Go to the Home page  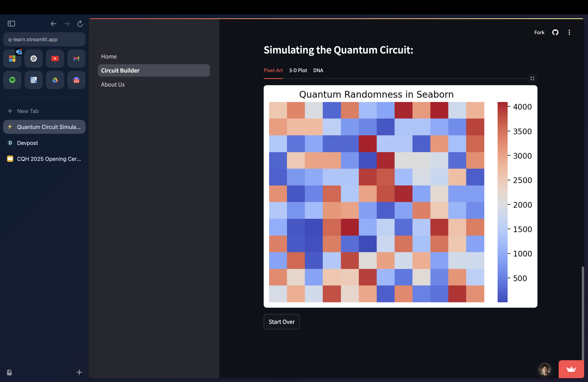click(109, 57)
